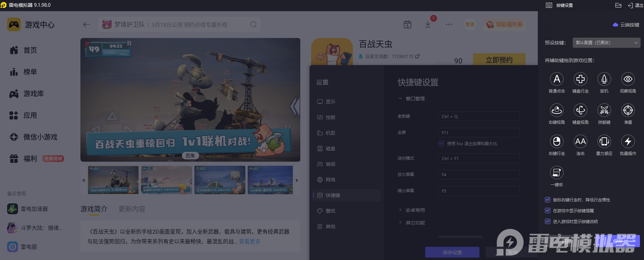Select the 批量操作 lightning tool
644x260 pixels.
pos(628,142)
